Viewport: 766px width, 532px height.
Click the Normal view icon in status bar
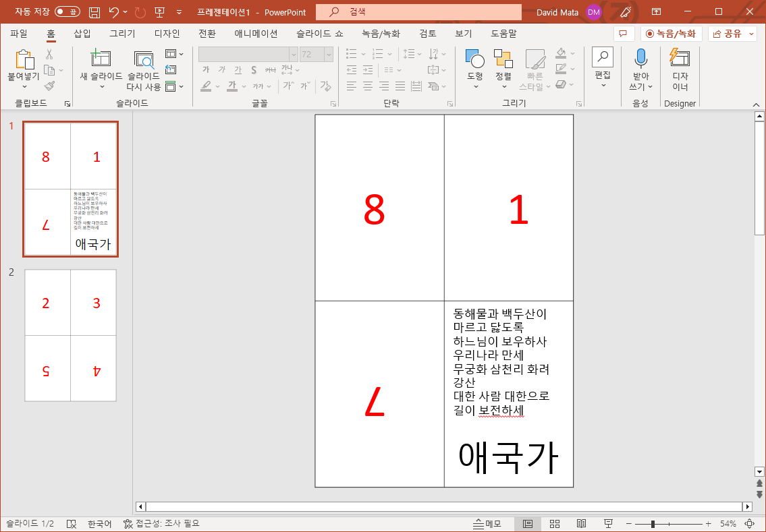coord(528,524)
